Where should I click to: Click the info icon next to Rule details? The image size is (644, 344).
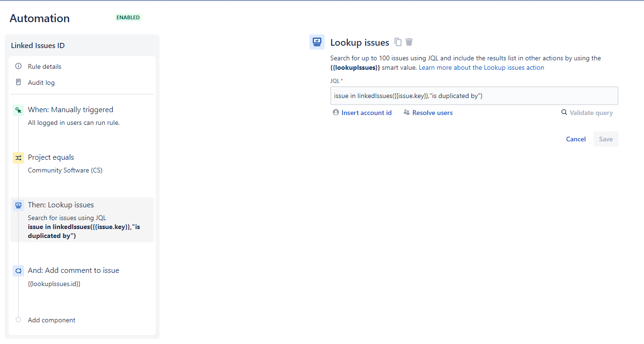(19, 66)
